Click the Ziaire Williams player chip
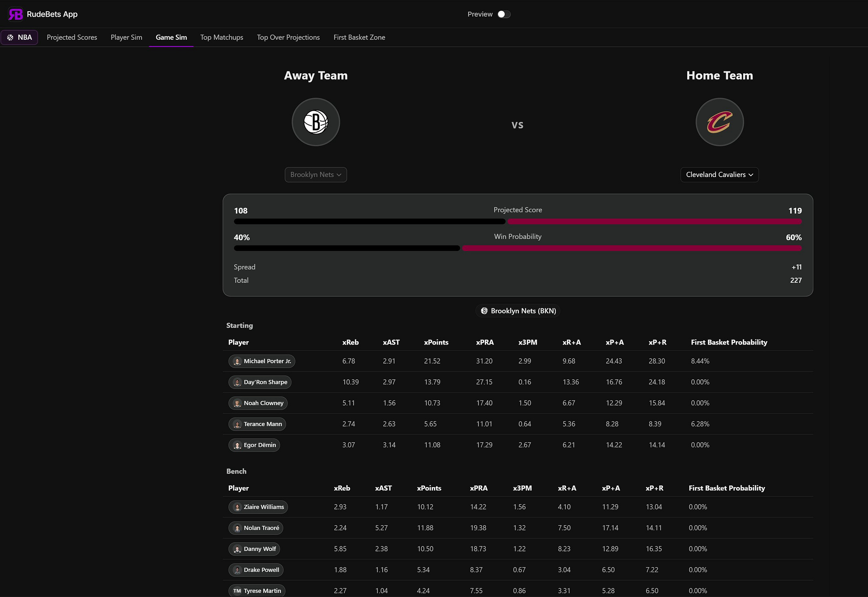Viewport: 868px width, 597px height. tap(258, 507)
